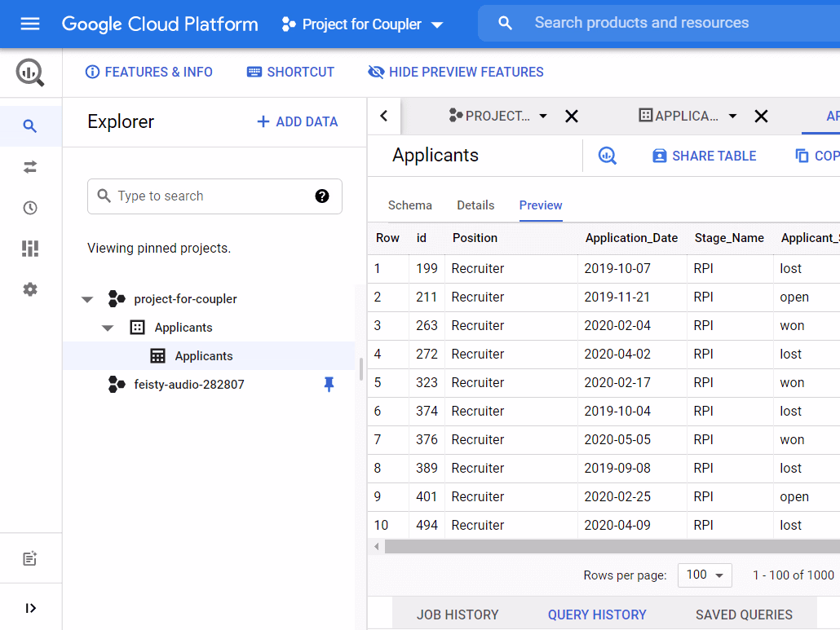Unpin the feisty-audio-282807 project
Image resolution: width=840 pixels, height=630 pixels.
tap(329, 384)
